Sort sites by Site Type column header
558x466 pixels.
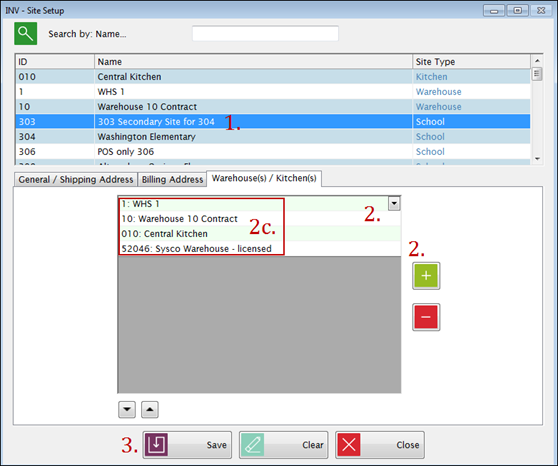click(x=472, y=62)
